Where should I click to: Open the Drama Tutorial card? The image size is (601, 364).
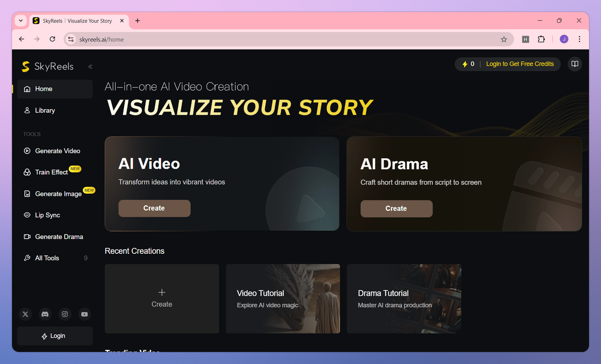404,298
